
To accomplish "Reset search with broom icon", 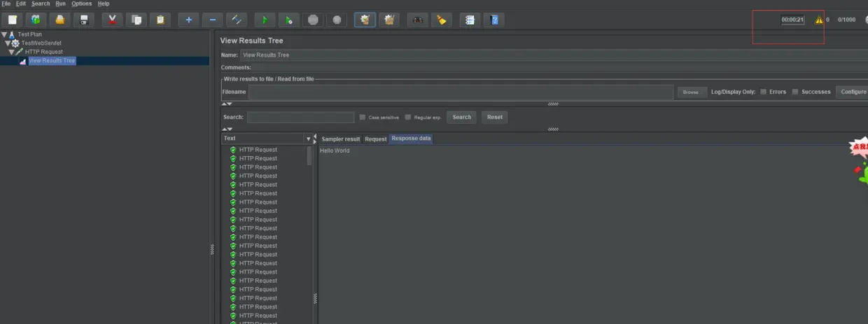I will tap(441, 20).
